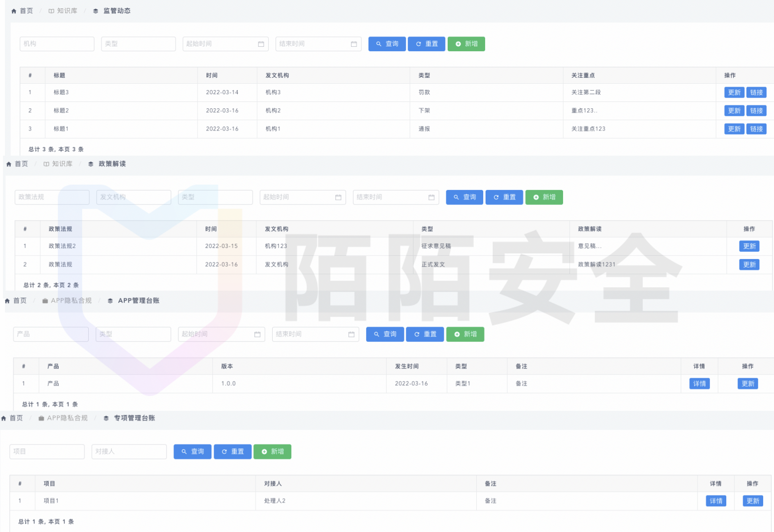Image resolution: width=774 pixels, height=532 pixels.
Task: Click layers icon beside 政策解读 title
Action: pos(91,164)
